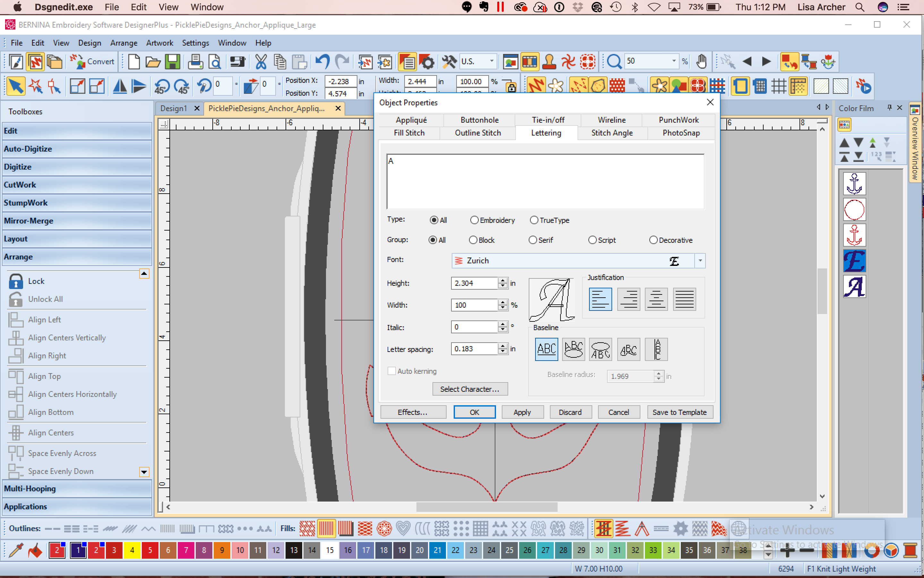Select straight ABC baseline icon
The width and height of the screenshot is (924, 578).
(x=546, y=349)
